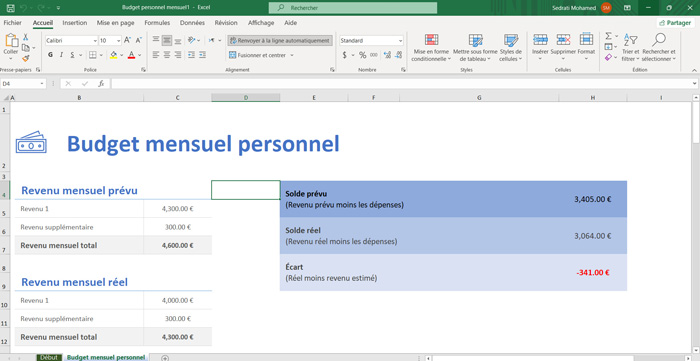Screen dimensions: 700x361
Task: Align text right
Action: click(178, 55)
